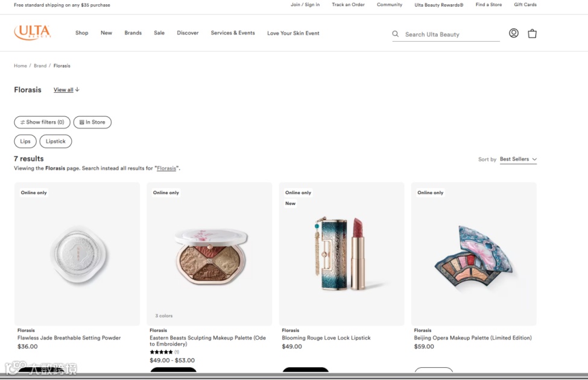Open Find a Store link
The width and height of the screenshot is (588, 380).
[488, 4]
